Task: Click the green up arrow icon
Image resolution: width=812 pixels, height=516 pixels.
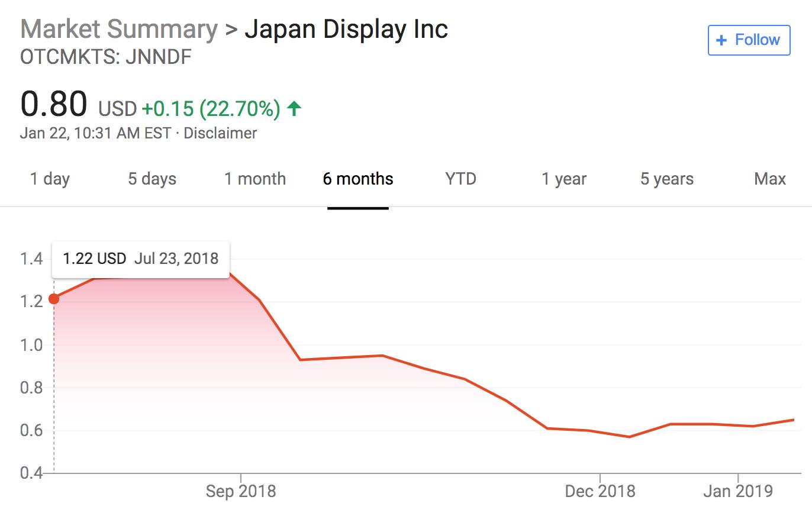Action: coord(294,108)
